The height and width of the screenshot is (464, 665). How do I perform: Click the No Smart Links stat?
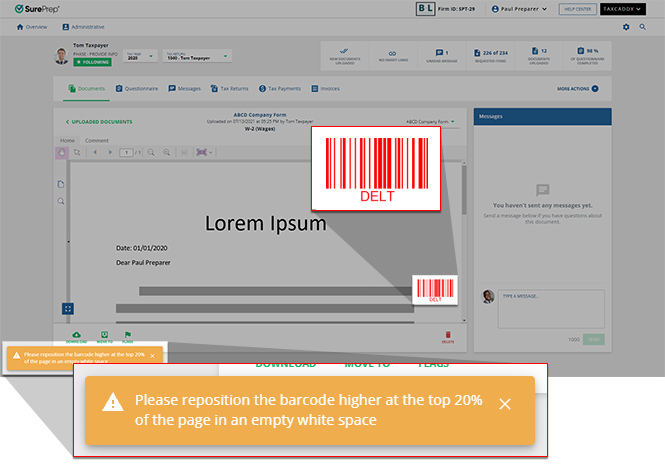[x=393, y=56]
